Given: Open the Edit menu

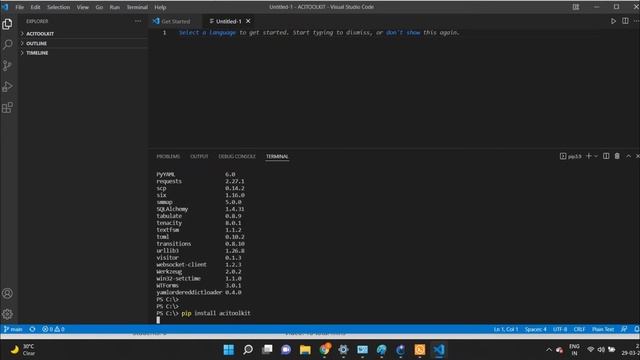Looking at the screenshot, I should [x=35, y=7].
